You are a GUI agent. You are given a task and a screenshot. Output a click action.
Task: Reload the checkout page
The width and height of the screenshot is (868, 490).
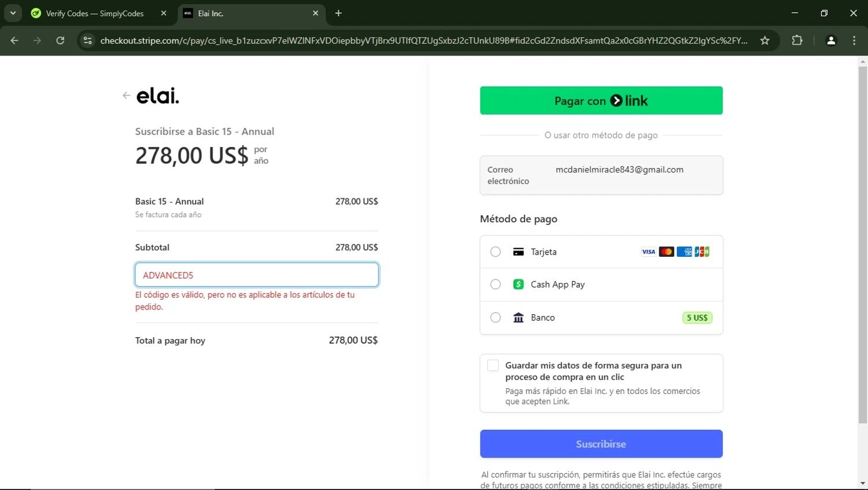point(60,40)
